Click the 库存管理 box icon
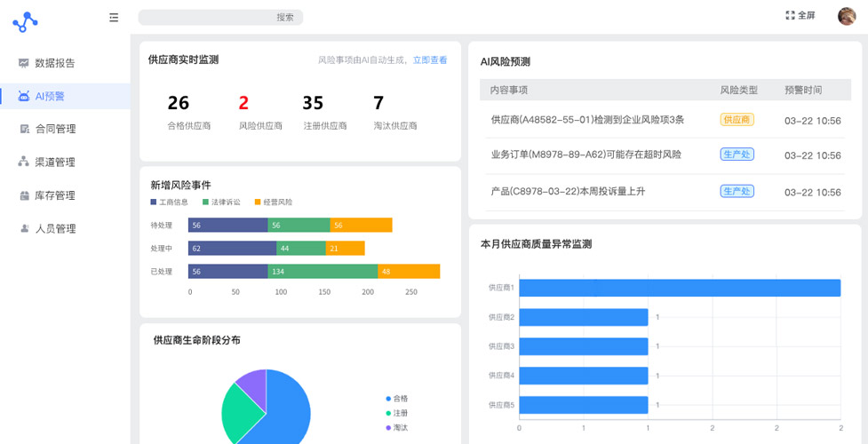 click(x=24, y=195)
